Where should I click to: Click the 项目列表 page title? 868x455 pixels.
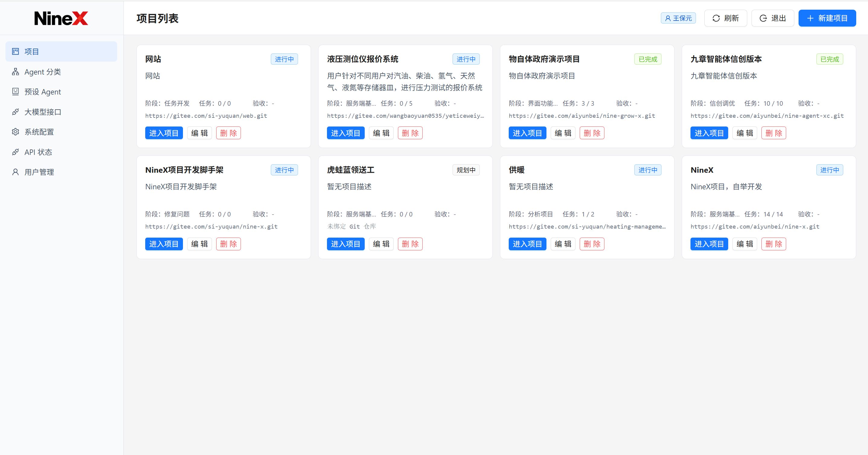click(x=157, y=18)
